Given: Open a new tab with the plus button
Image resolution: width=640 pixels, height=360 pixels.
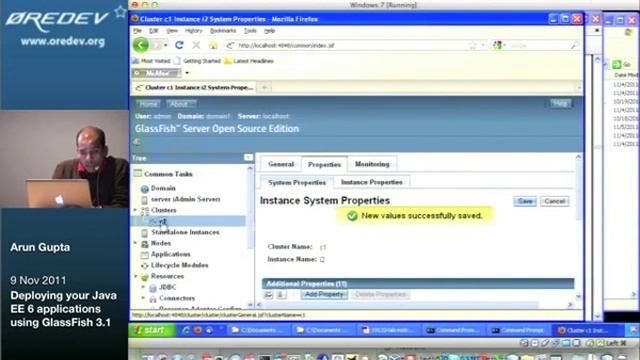Looking at the screenshot, I should pyautogui.click(x=264, y=87).
